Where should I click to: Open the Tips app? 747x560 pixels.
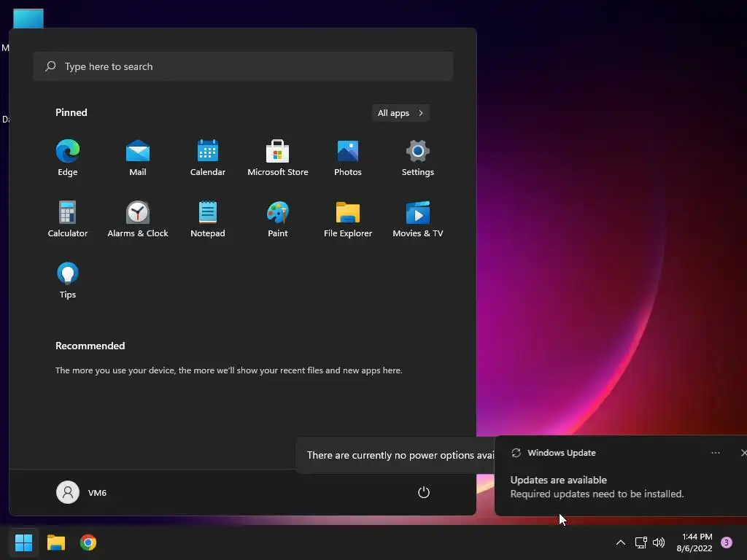click(x=68, y=281)
